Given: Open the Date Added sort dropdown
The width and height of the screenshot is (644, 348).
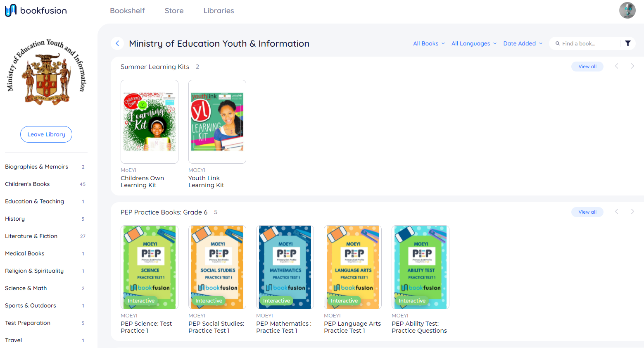Looking at the screenshot, I should (x=523, y=43).
